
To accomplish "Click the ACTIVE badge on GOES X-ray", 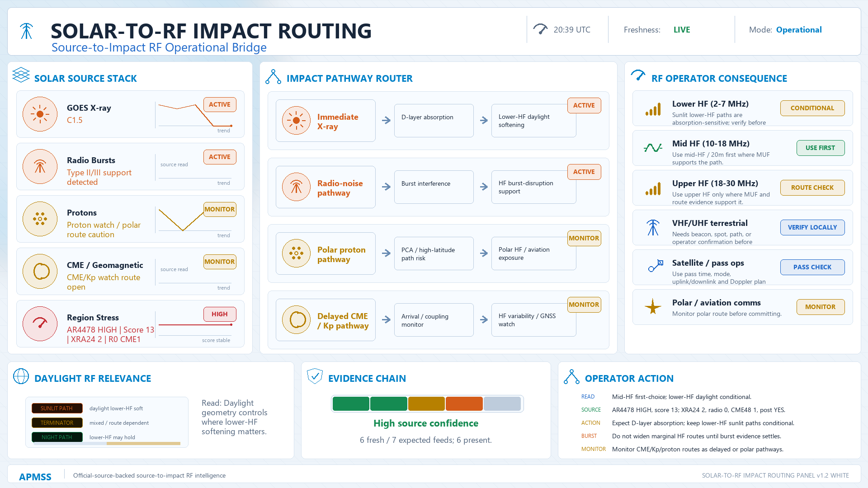I will pyautogui.click(x=220, y=104).
